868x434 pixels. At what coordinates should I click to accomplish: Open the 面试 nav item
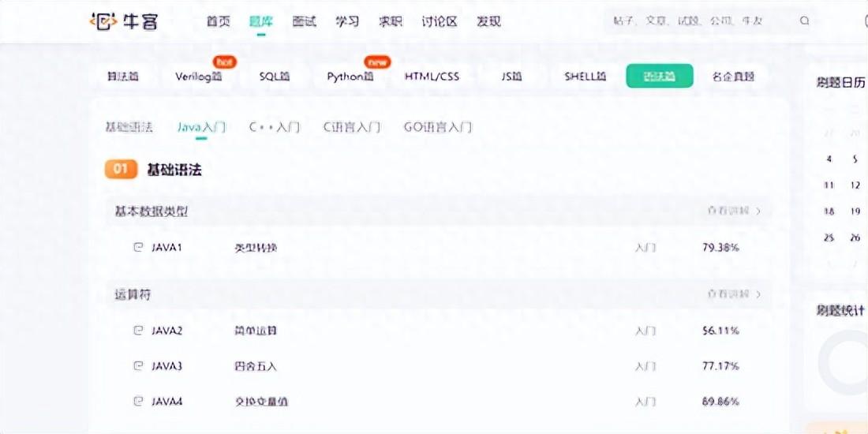tap(304, 21)
